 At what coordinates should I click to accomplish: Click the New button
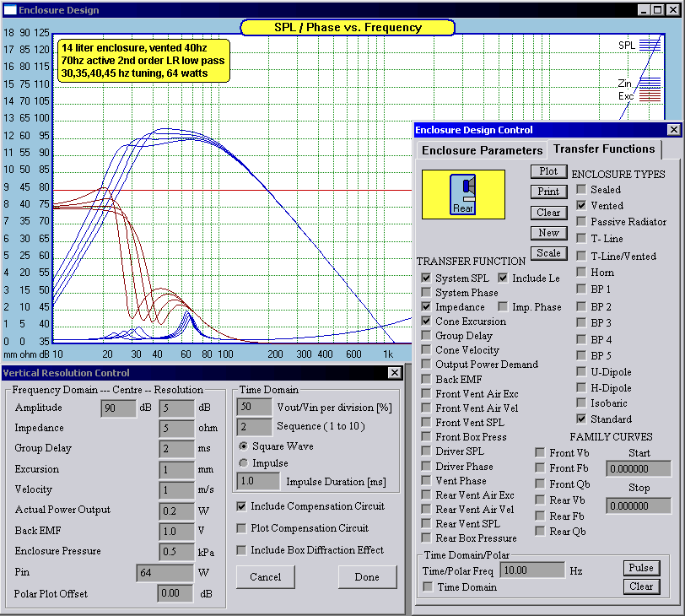[548, 233]
